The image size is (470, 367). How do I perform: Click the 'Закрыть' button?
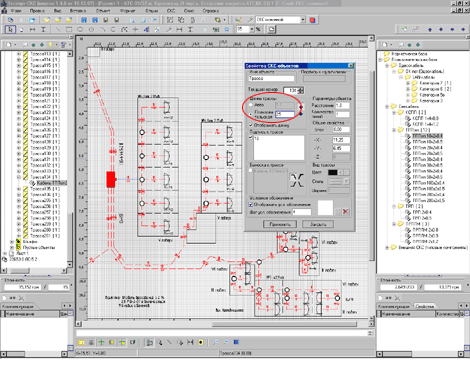point(318,224)
